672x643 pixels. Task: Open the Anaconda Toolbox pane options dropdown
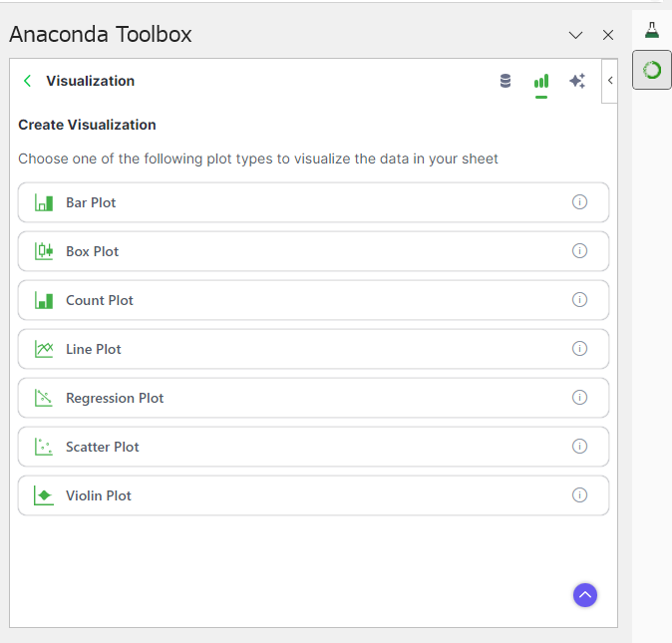(x=575, y=35)
